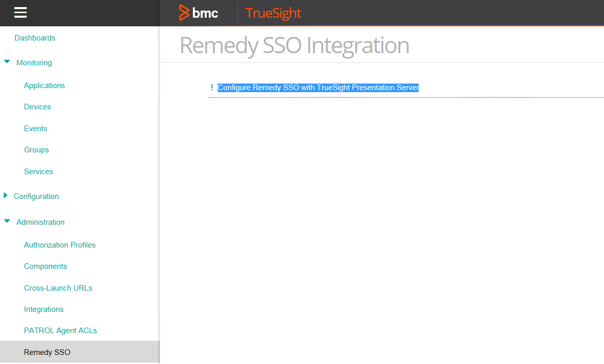Open Authorization Profiles administration
604x364 pixels.
pos(60,245)
